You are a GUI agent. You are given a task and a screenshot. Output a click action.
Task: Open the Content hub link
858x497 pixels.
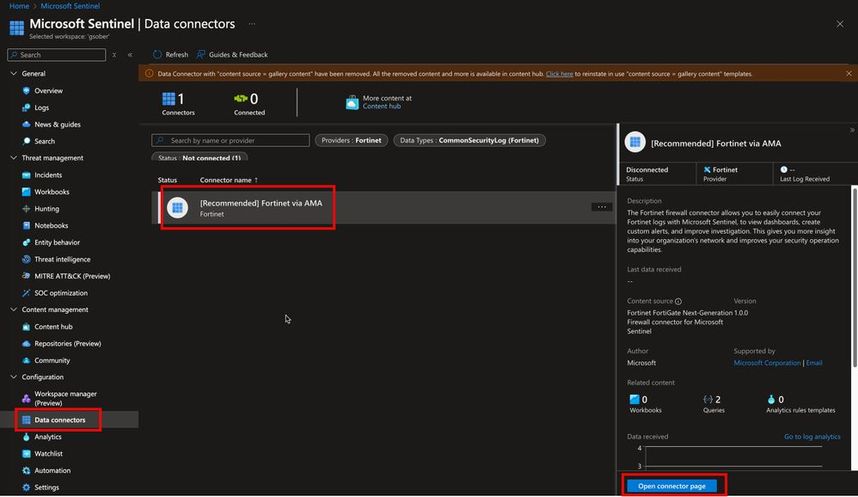pyautogui.click(x=381, y=106)
